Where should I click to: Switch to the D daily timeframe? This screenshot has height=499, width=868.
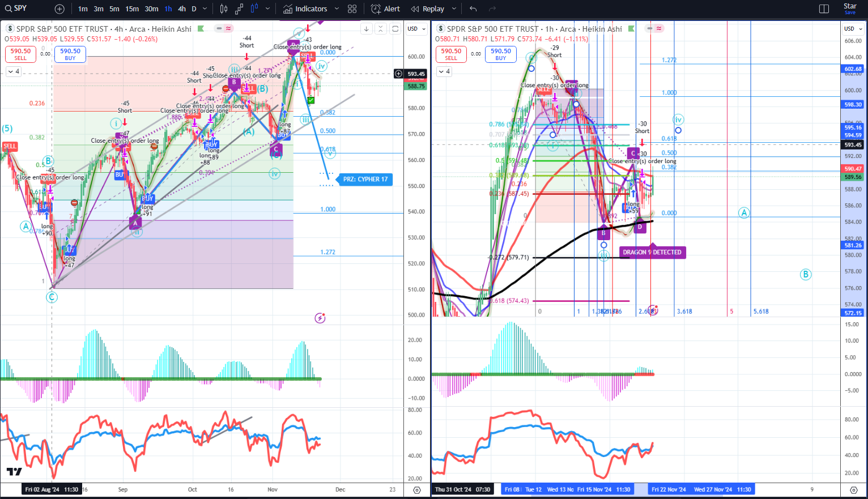click(x=194, y=9)
